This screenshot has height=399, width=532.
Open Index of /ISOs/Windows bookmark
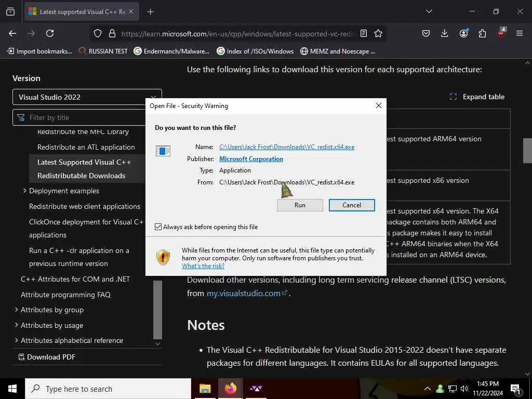click(x=255, y=51)
